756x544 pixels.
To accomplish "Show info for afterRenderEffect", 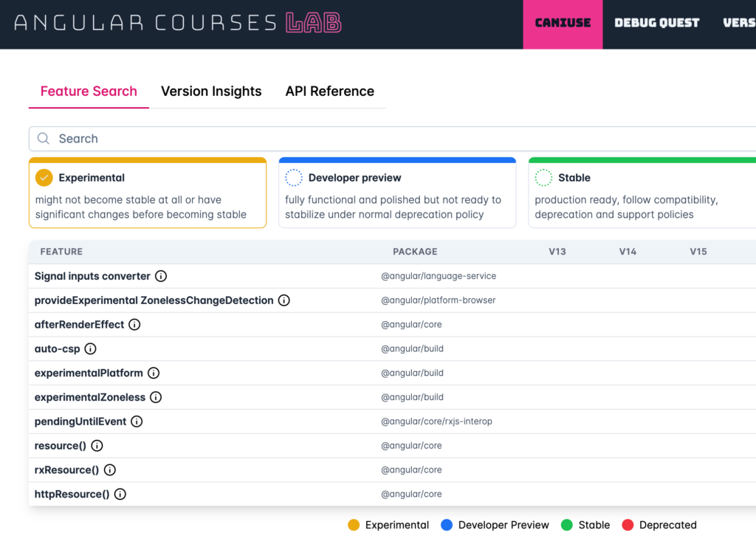I will pyautogui.click(x=134, y=325).
